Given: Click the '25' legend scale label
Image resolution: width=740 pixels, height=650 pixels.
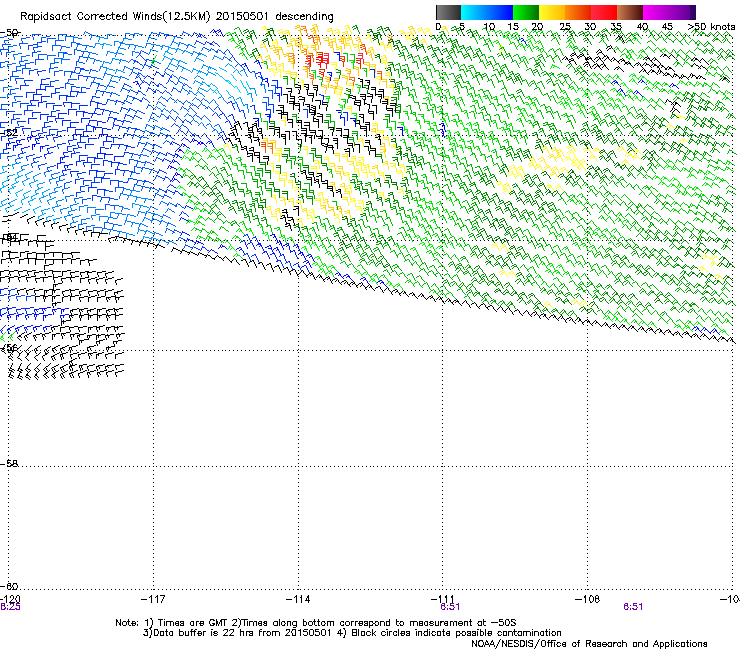Looking at the screenshot, I should click(x=565, y=27).
